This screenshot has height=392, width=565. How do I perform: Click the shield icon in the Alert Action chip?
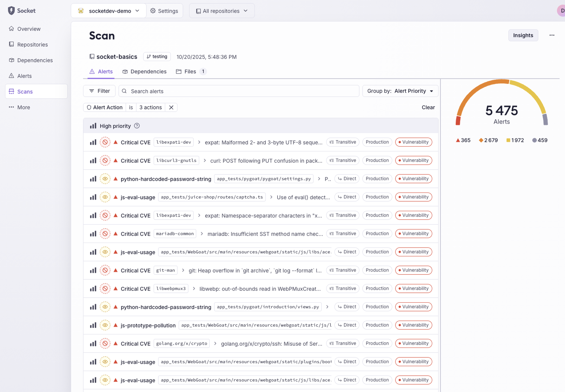coord(89,107)
